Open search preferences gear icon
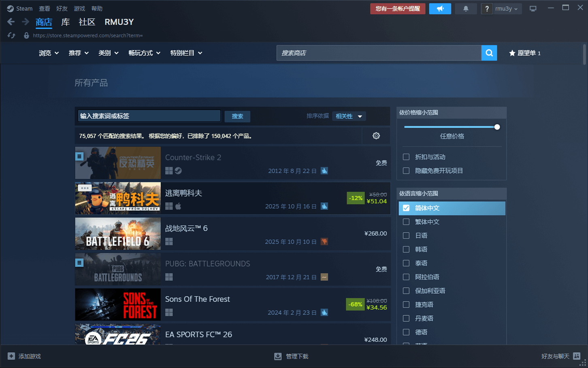Image resolution: width=588 pixels, height=368 pixels. pos(376,136)
